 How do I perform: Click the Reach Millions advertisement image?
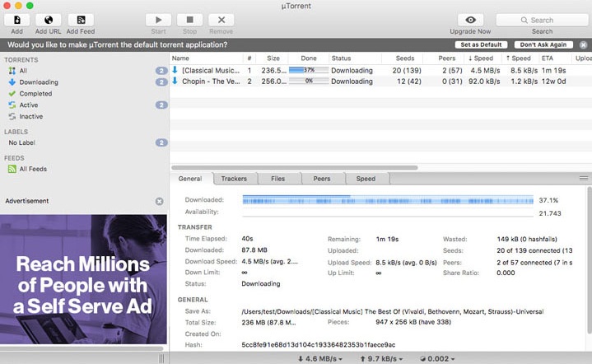click(x=83, y=279)
